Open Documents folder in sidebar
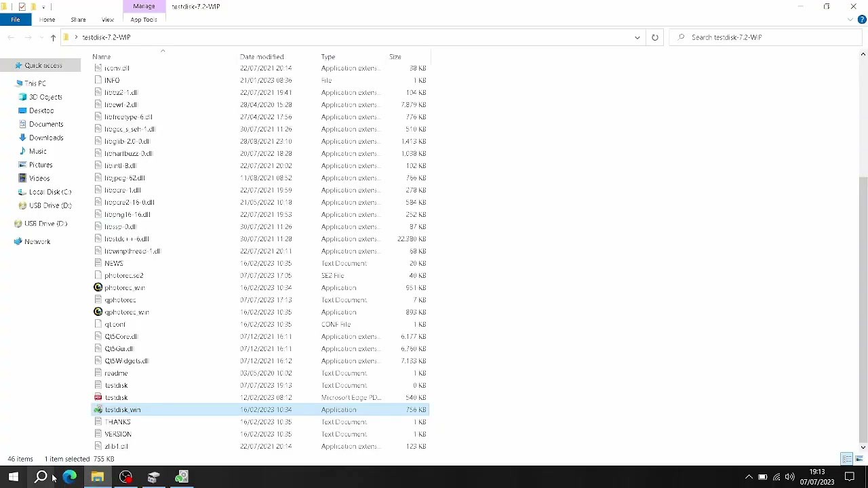Image resolution: width=868 pixels, height=488 pixels. click(x=46, y=124)
